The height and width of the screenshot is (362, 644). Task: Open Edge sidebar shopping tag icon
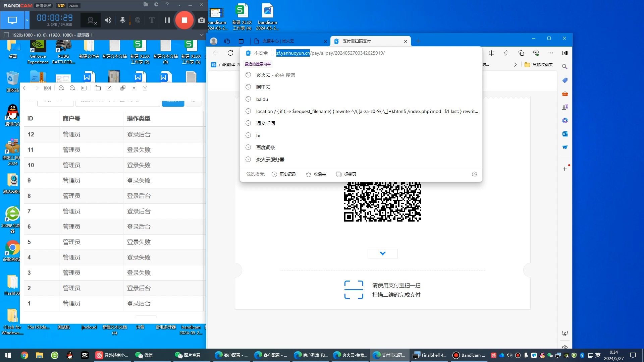tap(565, 80)
